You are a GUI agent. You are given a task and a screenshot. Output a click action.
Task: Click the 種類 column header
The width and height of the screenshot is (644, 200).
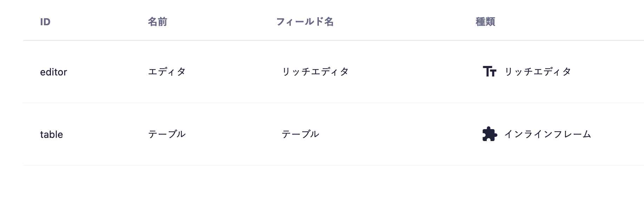485,22
